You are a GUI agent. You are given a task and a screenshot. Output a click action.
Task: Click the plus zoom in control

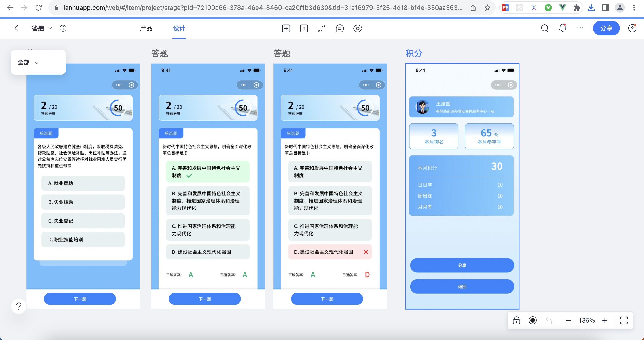click(x=604, y=320)
